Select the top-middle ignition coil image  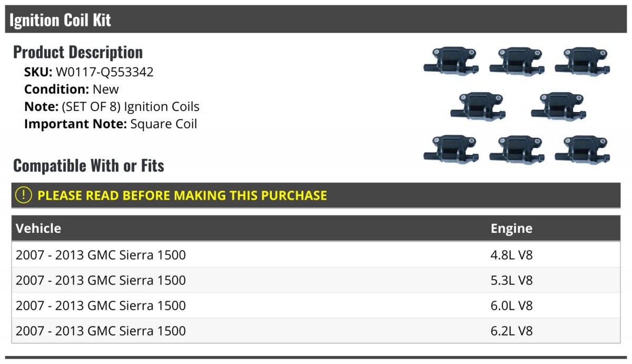click(517, 62)
